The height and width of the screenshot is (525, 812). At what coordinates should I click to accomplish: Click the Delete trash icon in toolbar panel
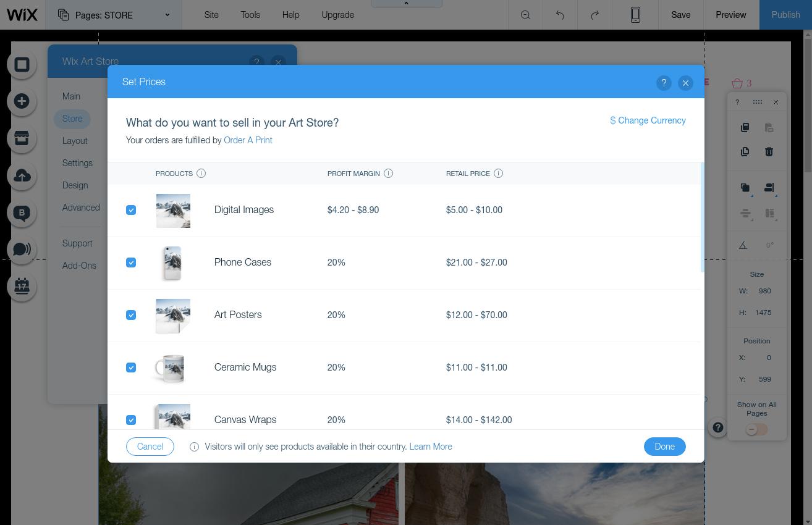(769, 152)
